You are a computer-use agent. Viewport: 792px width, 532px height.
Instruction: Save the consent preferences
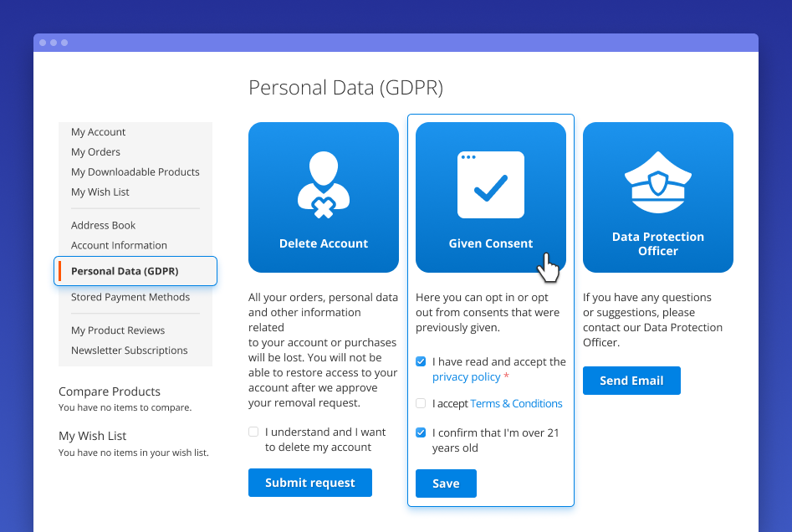click(446, 483)
